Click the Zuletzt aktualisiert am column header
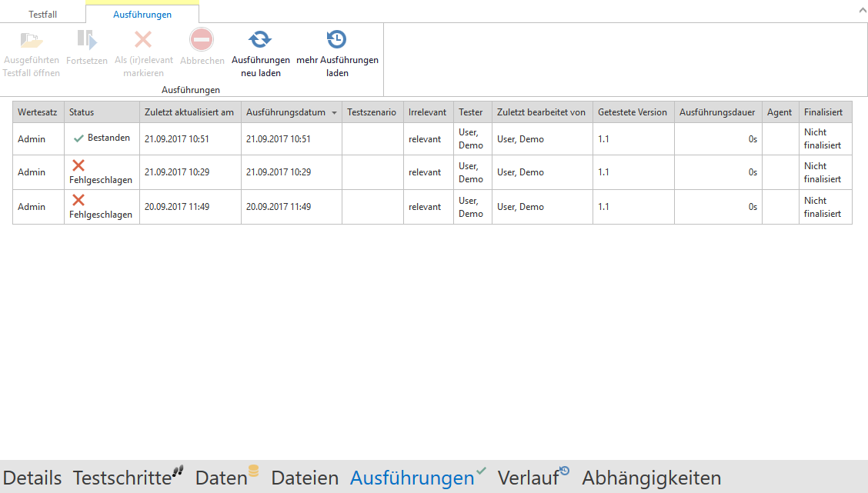The width and height of the screenshot is (868, 493). [189, 112]
